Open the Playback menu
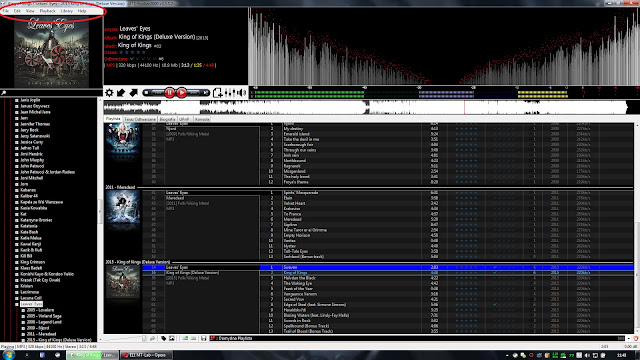Image resolution: width=640 pixels, height=360 pixels. click(x=47, y=11)
